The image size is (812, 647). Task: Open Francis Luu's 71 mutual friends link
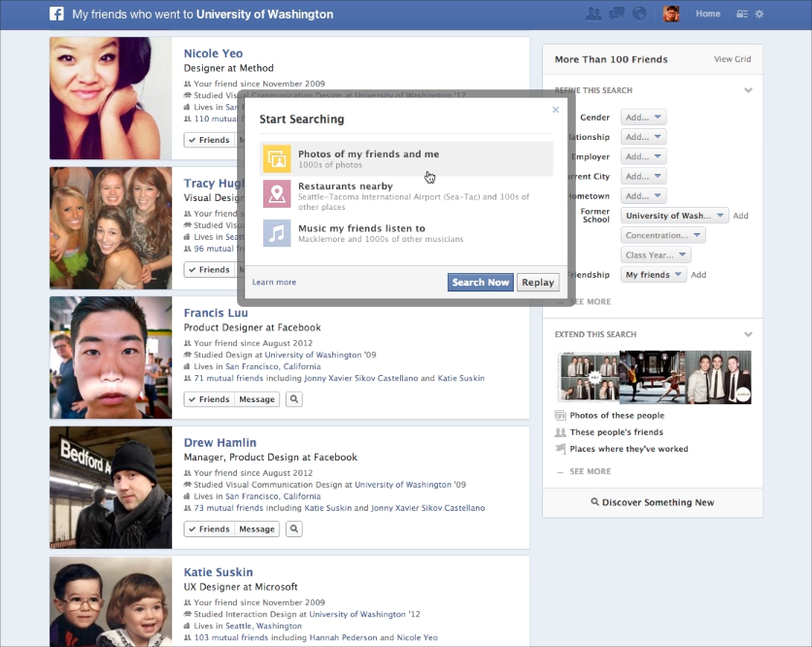point(228,378)
